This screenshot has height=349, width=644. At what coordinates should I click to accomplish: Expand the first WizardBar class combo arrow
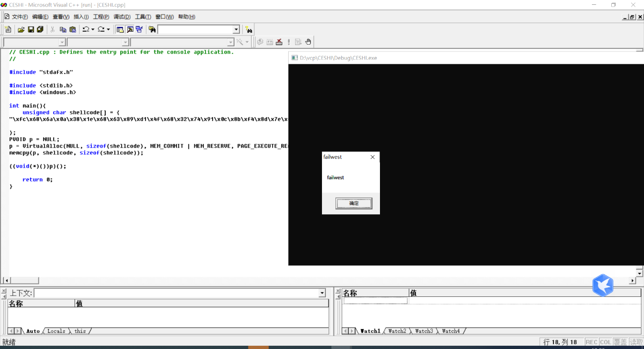[x=62, y=42]
